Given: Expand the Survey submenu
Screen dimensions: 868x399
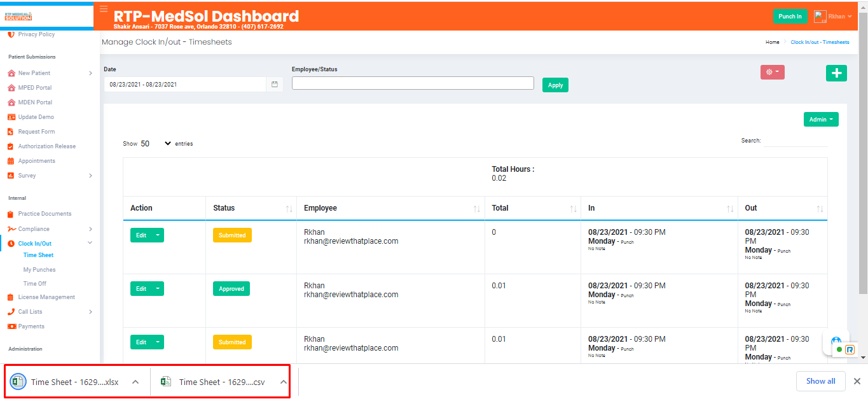Looking at the screenshot, I should [x=90, y=176].
